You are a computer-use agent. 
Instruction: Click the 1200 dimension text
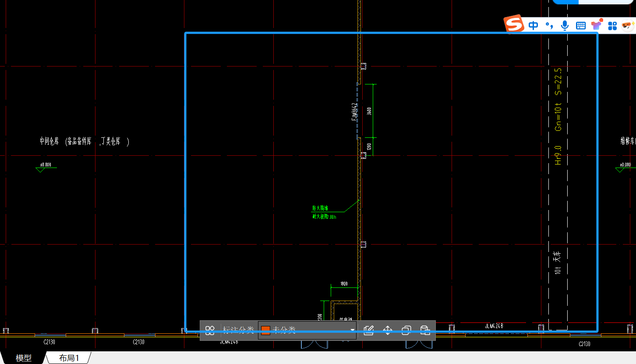coord(369,147)
